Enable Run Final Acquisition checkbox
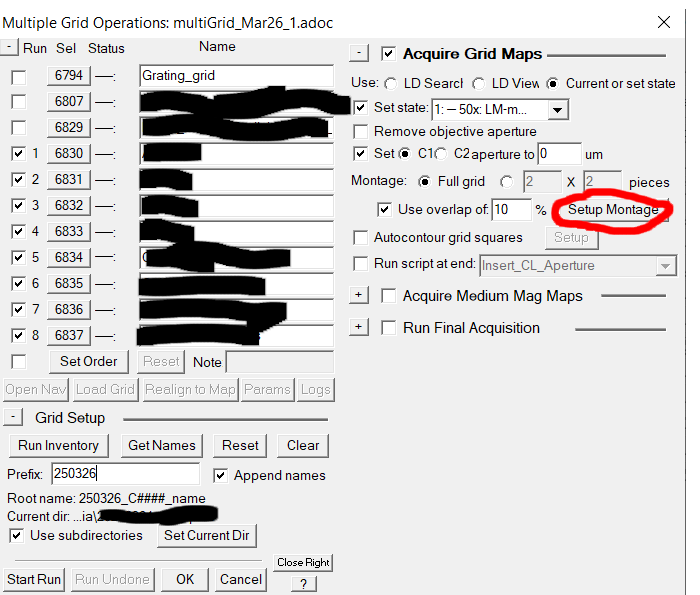This screenshot has height=595, width=700. point(388,328)
